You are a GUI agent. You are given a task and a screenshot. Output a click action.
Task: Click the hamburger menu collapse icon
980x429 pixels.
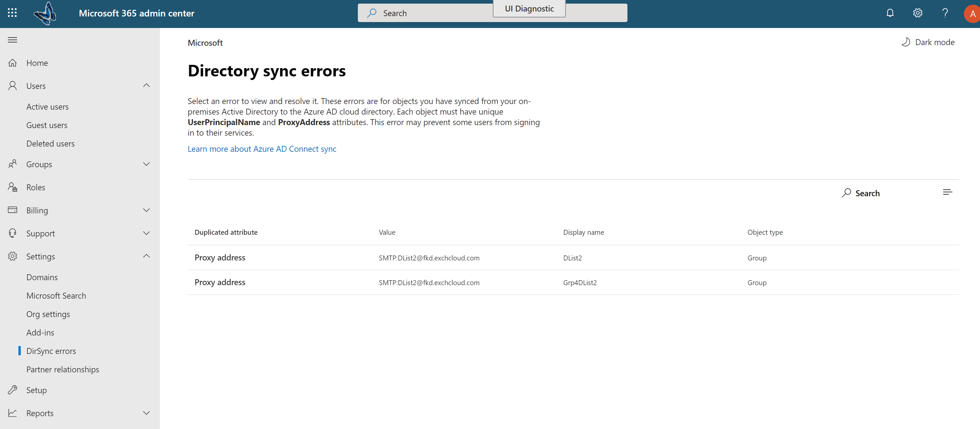pos(13,40)
